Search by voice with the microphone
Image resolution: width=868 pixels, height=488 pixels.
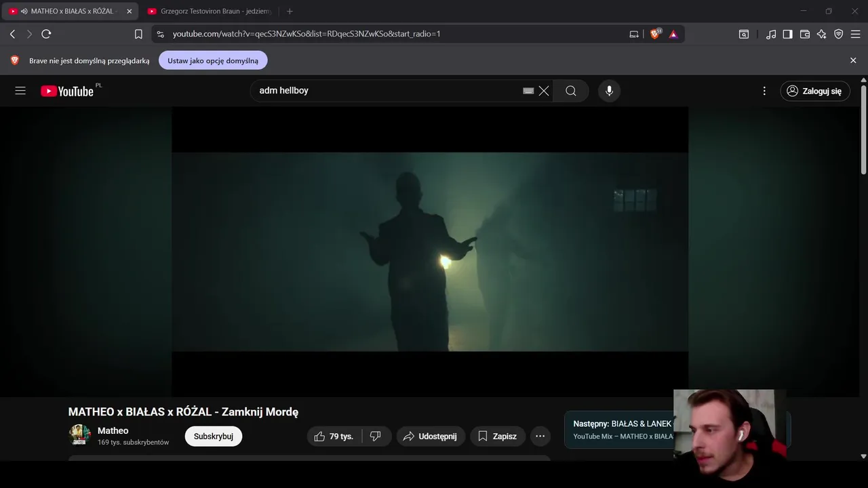[x=609, y=91]
